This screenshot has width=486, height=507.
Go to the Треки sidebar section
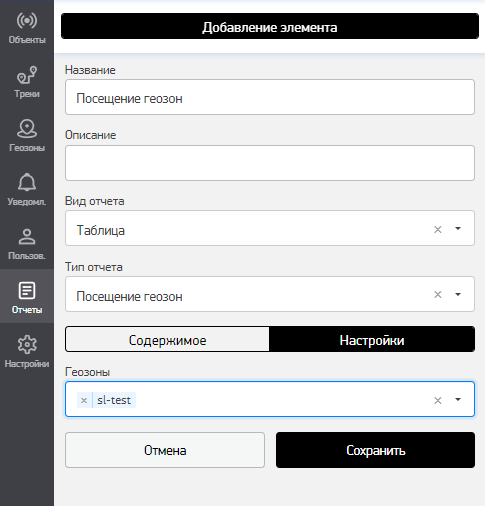click(27, 81)
